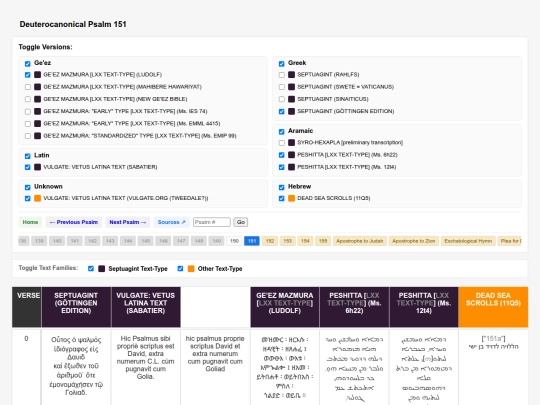Jump to Psalm 143
Screen dimensions: 540x405
(x=110, y=241)
